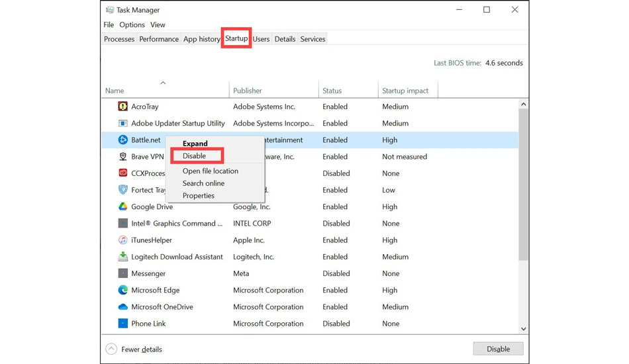Click the iTunesHelper icon
The image size is (629, 364).
122,240
